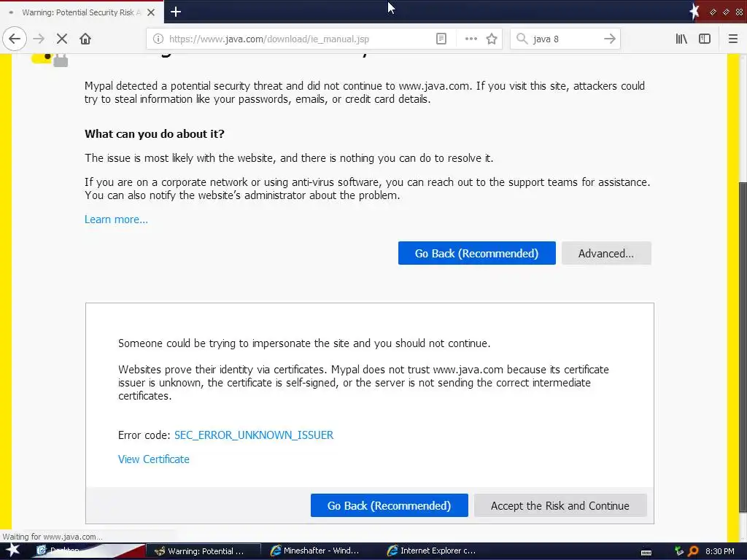The width and height of the screenshot is (747, 560).
Task: Open the View Certificate link
Action: pyautogui.click(x=153, y=459)
